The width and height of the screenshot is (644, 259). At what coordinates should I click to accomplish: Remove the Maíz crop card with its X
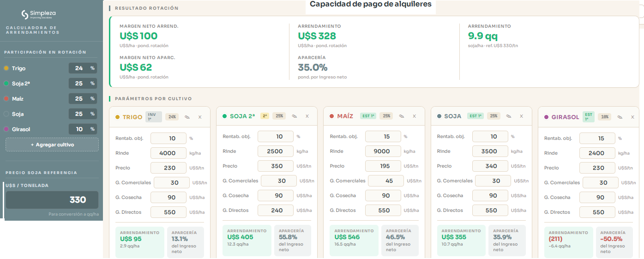414,116
